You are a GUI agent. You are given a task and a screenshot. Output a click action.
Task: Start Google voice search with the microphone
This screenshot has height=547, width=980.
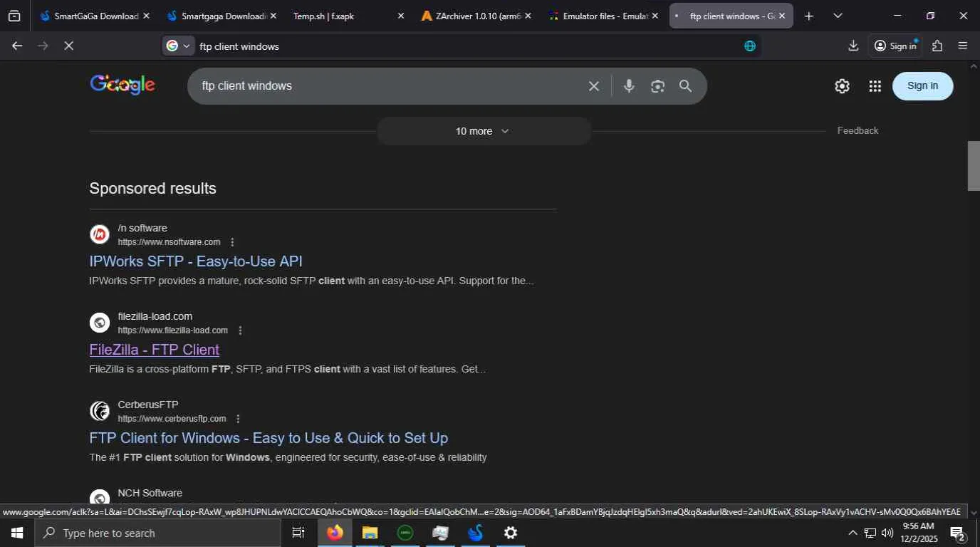(x=629, y=86)
